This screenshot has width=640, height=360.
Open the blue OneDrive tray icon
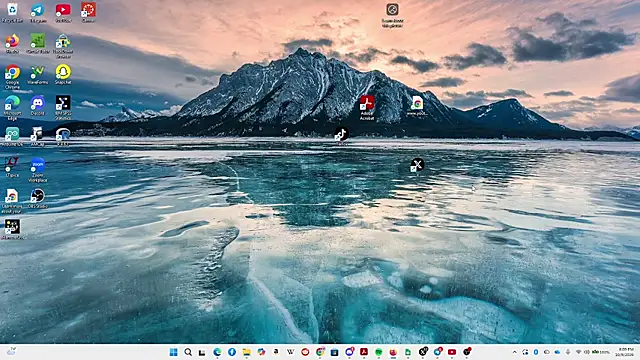click(x=557, y=352)
